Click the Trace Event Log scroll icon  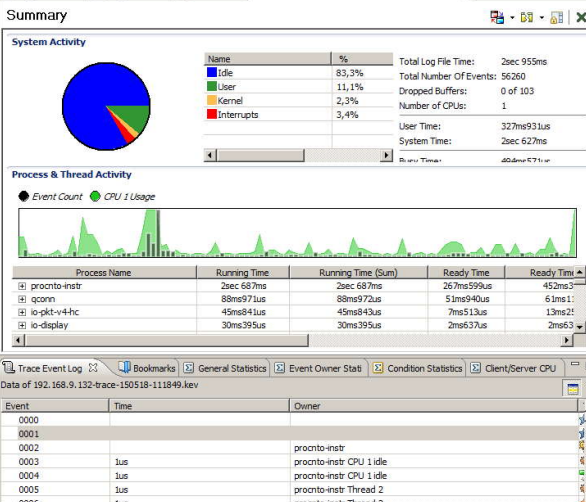(9, 368)
